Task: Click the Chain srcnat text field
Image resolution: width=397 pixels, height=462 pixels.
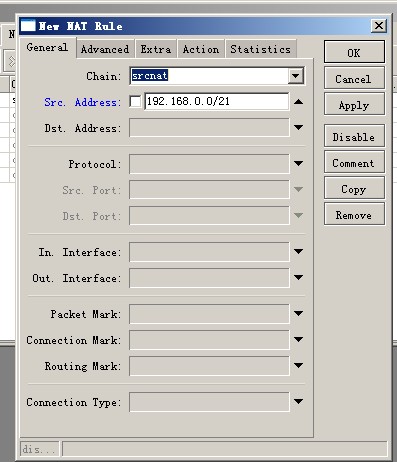Action: point(209,76)
